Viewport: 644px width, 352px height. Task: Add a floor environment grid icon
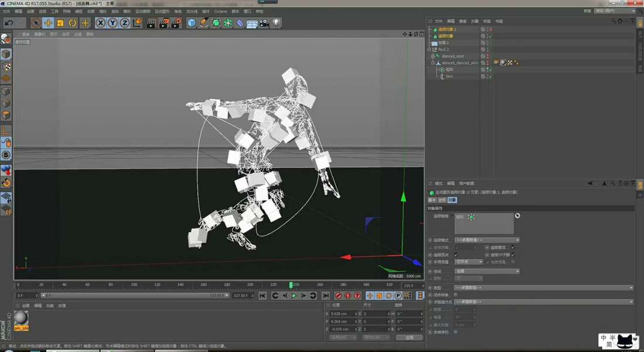(x=252, y=23)
